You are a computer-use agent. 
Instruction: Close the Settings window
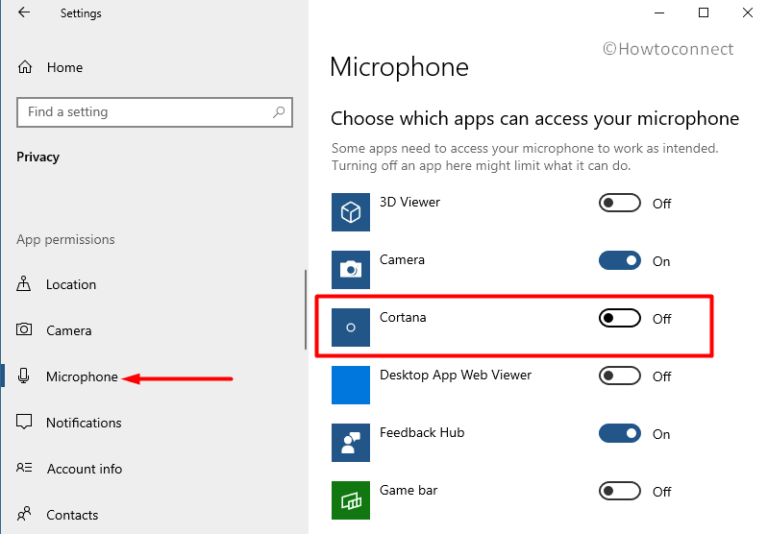pyautogui.click(x=747, y=13)
